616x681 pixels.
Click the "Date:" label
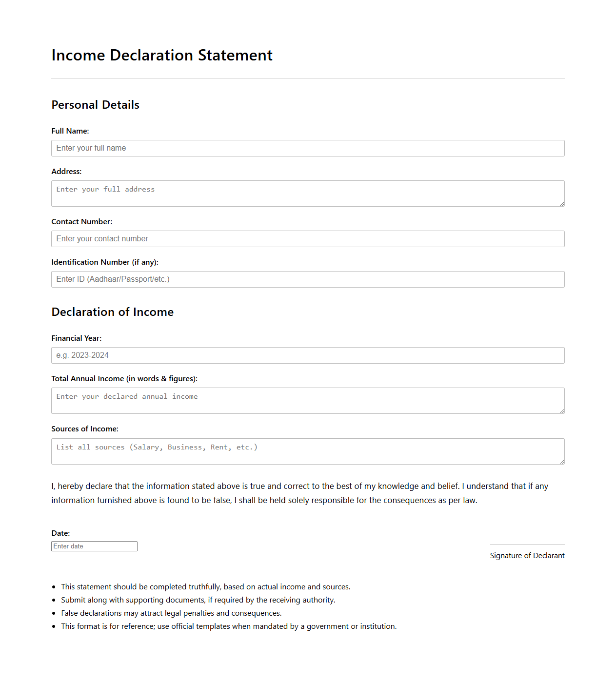coord(60,533)
